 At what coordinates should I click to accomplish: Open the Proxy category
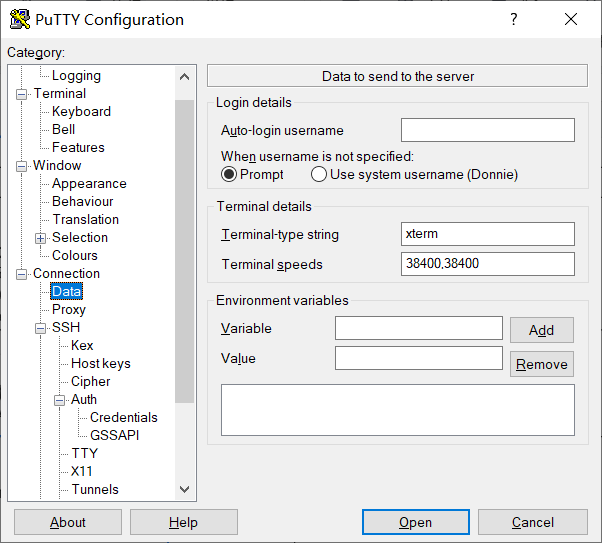tap(69, 309)
